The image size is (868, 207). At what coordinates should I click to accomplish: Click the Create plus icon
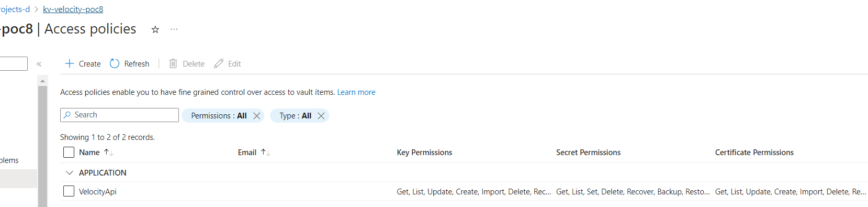coord(69,63)
